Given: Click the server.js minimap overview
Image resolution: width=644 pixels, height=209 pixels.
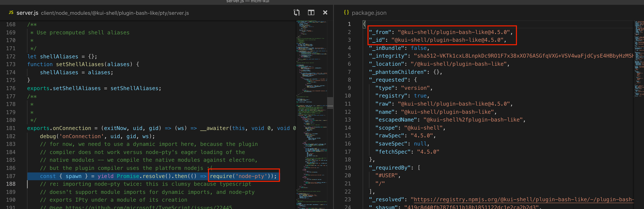Looking at the screenshot, I should click(x=311, y=114).
